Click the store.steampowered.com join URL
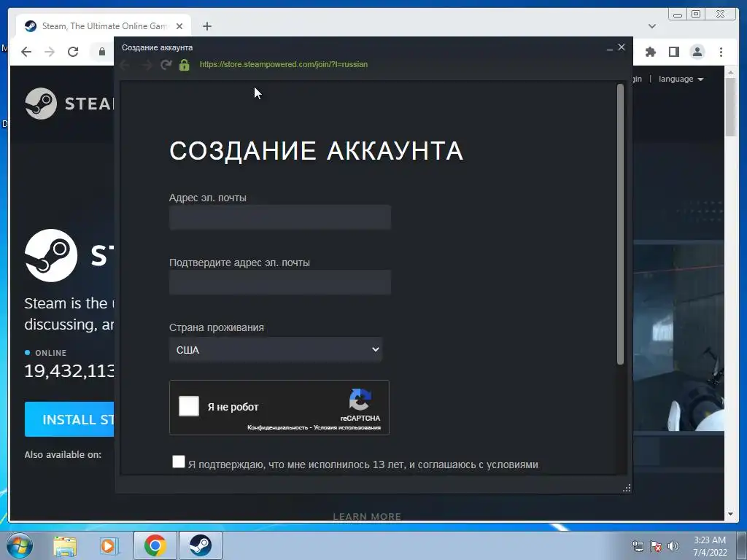 click(284, 64)
